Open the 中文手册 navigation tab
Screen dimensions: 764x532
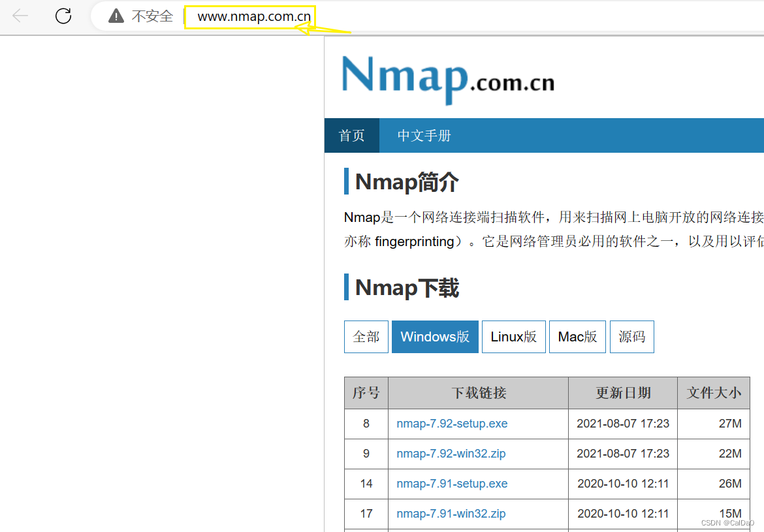pos(424,135)
